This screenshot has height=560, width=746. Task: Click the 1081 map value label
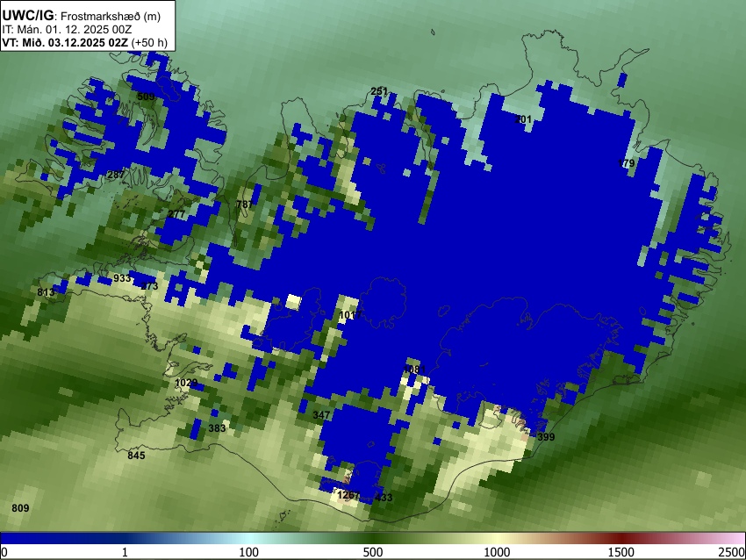click(414, 370)
